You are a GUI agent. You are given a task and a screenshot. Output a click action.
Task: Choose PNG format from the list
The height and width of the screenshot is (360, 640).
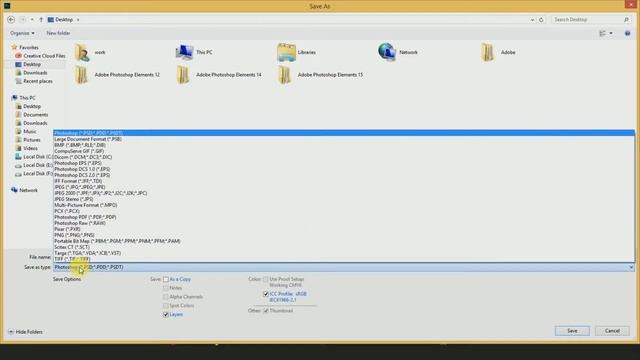coord(344,236)
